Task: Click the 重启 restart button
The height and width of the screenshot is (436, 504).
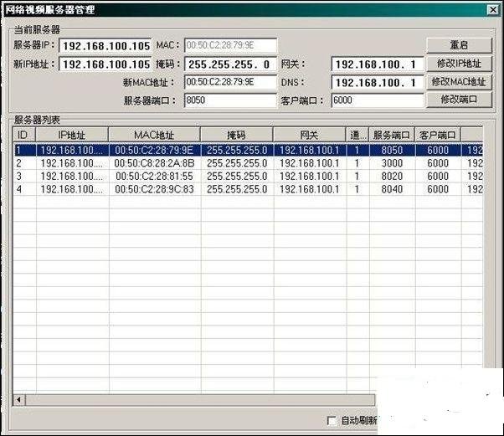Action: pos(458,45)
